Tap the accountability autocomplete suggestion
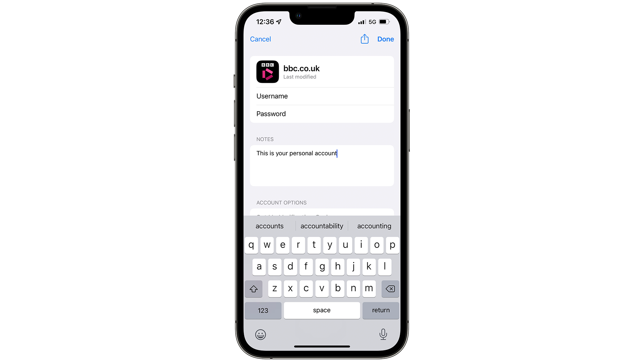Viewport: 644px width, 362px height. click(x=322, y=226)
